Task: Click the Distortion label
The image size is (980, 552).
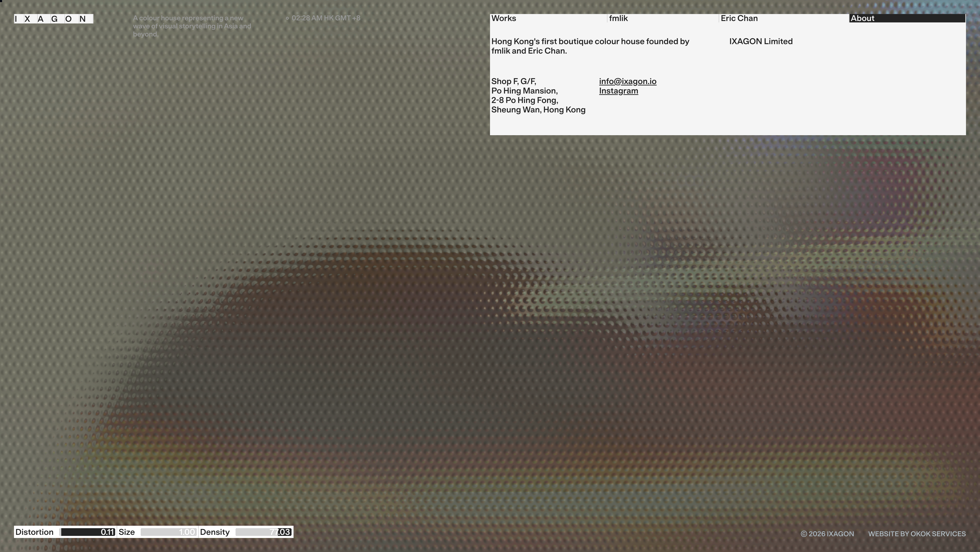Action: (34, 532)
